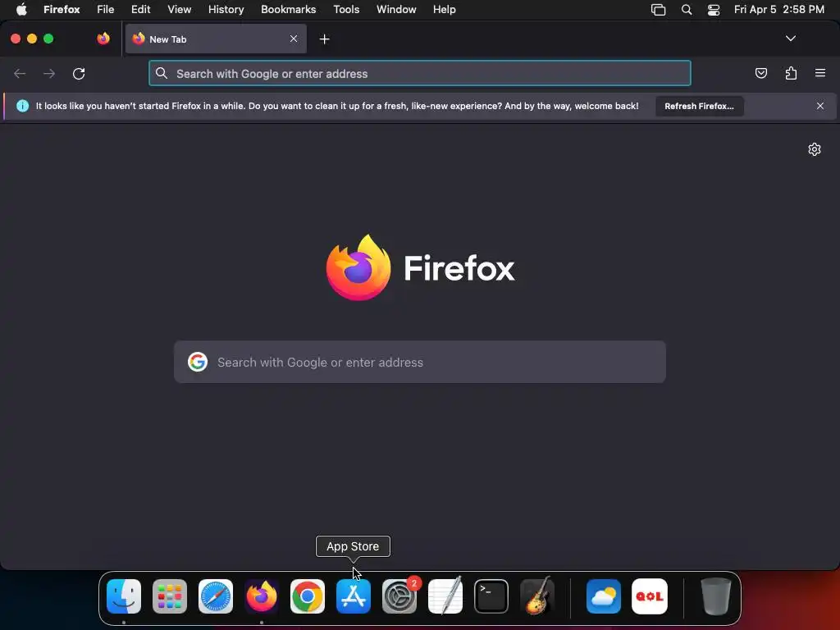Open System Settings from the Dock
The height and width of the screenshot is (630, 840).
[399, 596]
